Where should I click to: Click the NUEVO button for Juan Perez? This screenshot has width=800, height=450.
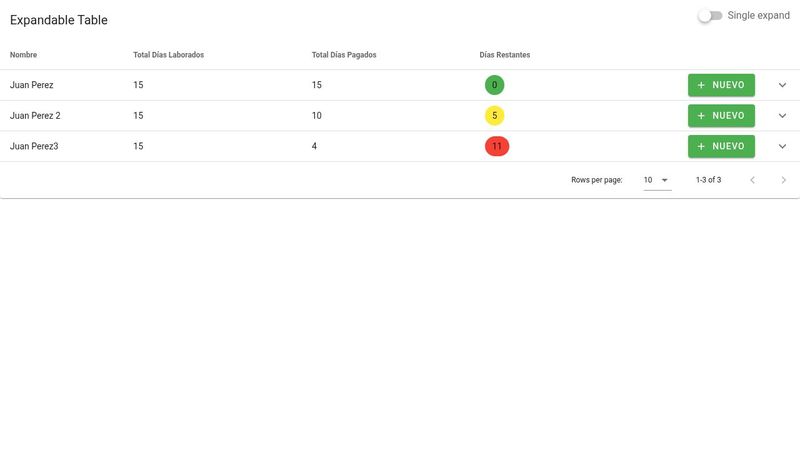click(x=721, y=85)
